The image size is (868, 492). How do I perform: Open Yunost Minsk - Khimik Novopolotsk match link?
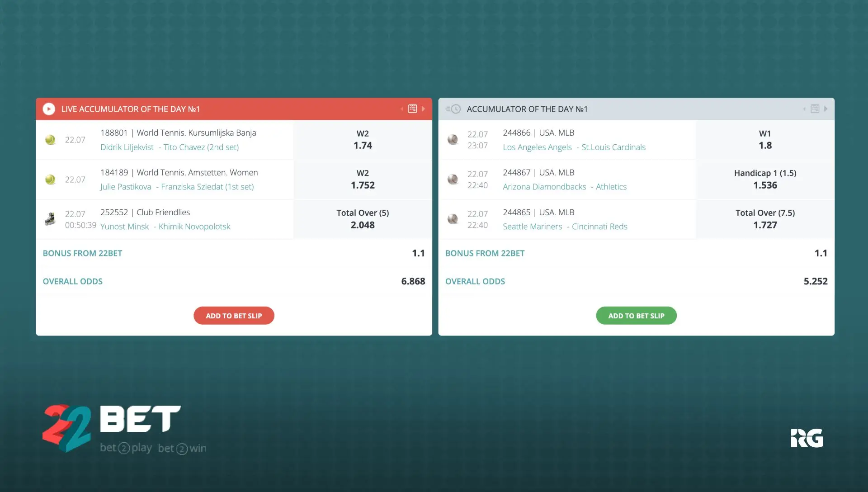tap(165, 227)
